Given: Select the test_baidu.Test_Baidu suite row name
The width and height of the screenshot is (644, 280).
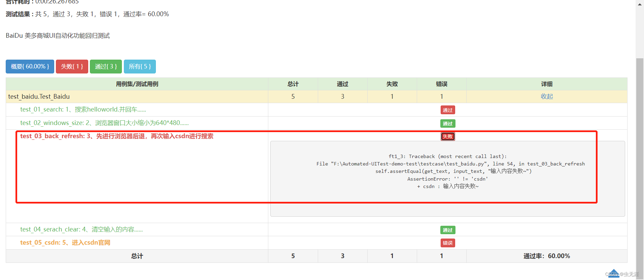Looking at the screenshot, I should coord(39,96).
